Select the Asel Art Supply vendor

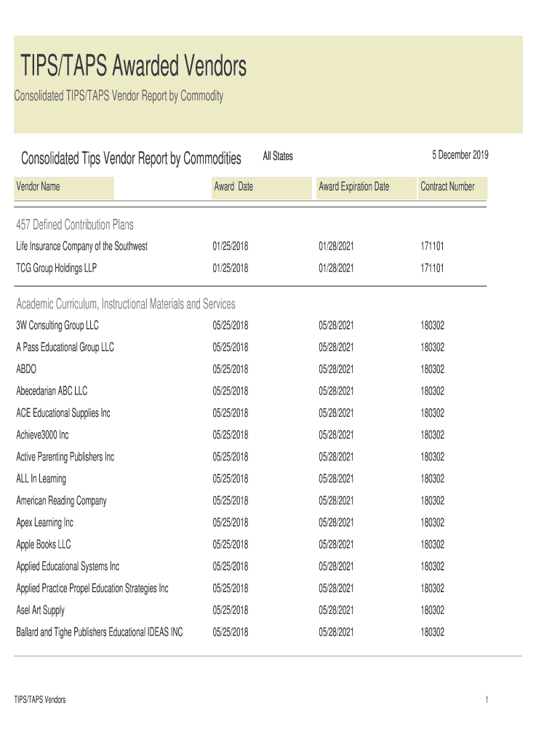coord(41,610)
